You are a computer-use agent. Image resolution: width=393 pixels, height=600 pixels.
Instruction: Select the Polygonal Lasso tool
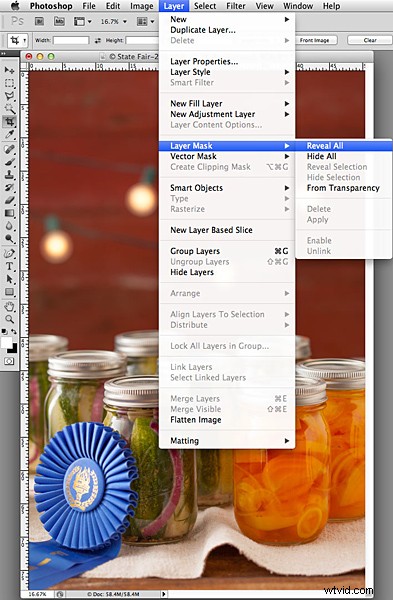pos(9,96)
